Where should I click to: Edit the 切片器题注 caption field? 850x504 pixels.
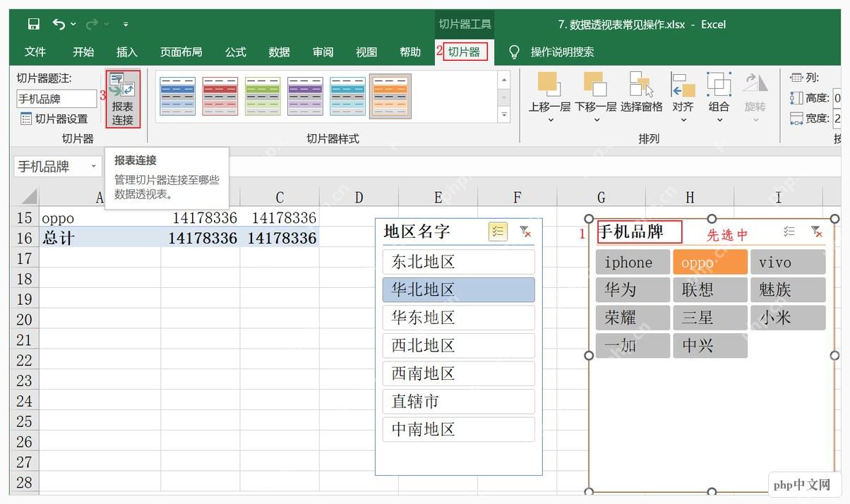[x=56, y=99]
